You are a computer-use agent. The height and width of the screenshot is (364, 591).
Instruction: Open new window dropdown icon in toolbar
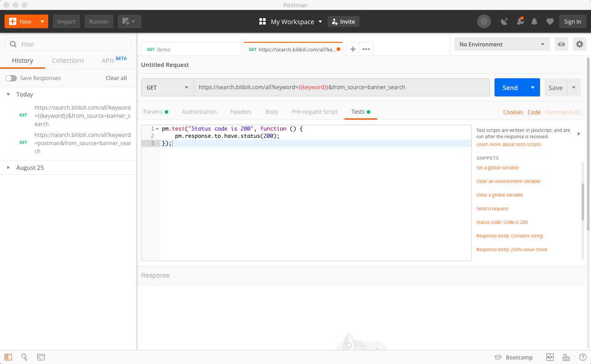(x=130, y=21)
